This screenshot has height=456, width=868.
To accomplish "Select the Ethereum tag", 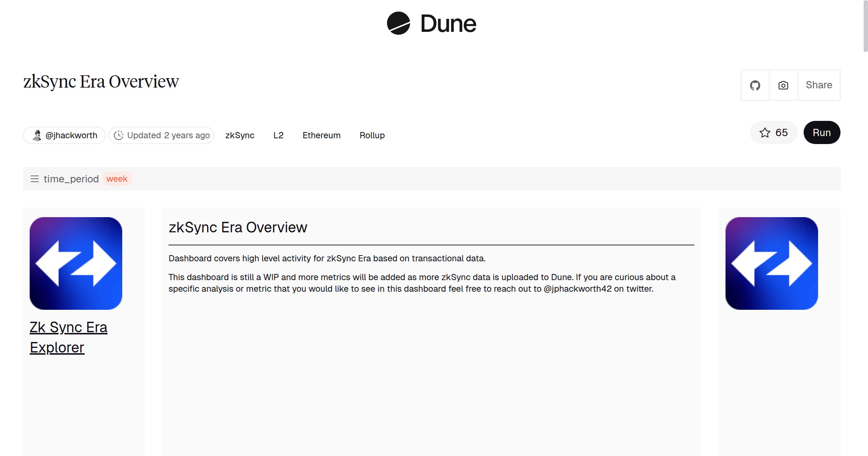I will pos(321,135).
